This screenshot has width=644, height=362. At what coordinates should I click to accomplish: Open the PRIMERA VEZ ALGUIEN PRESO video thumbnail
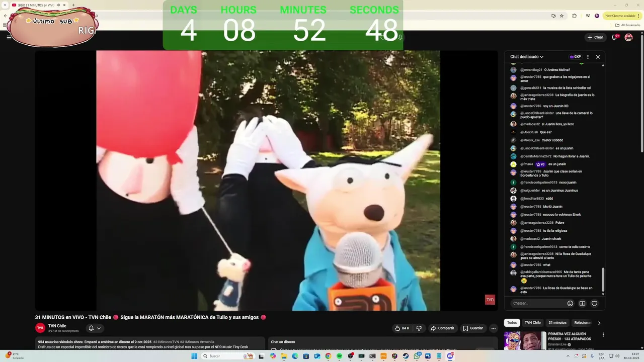(x=525, y=340)
